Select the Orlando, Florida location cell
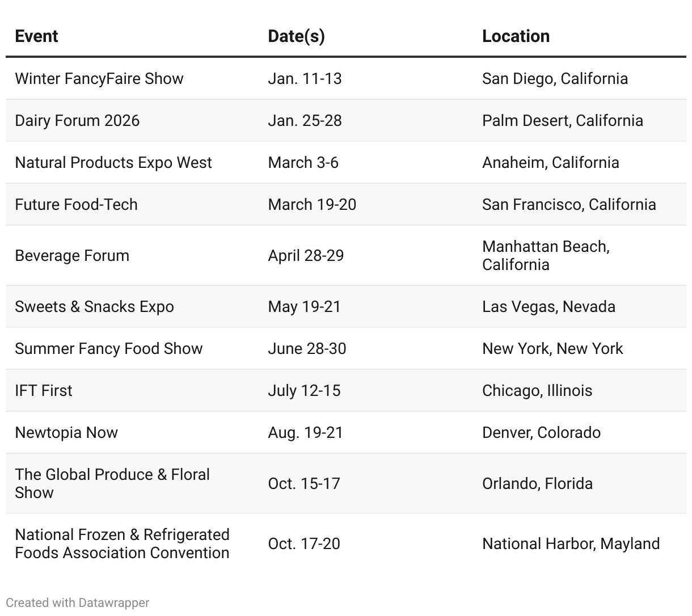The image size is (692, 616). point(537,483)
